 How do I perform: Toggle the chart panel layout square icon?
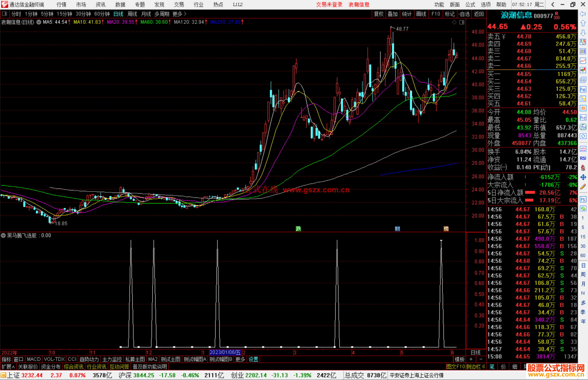(x=462, y=22)
